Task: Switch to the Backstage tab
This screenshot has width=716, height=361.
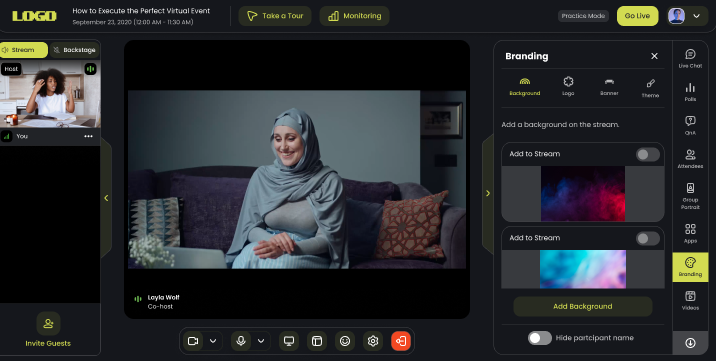Action: pos(74,50)
